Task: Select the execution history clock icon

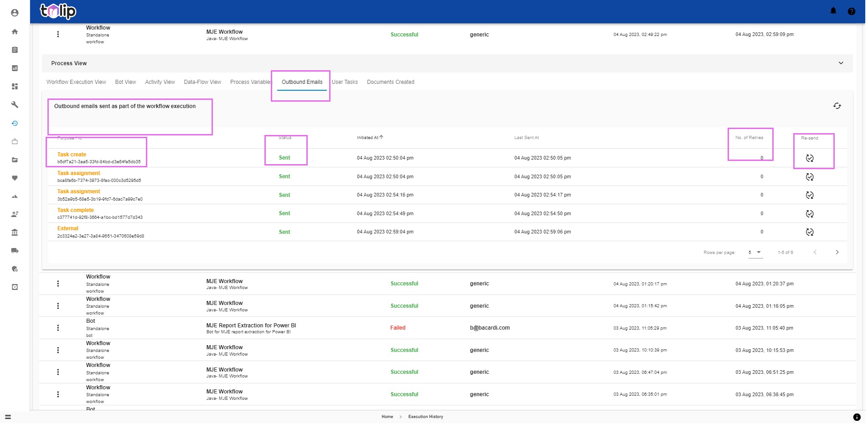Action: pyautogui.click(x=15, y=123)
